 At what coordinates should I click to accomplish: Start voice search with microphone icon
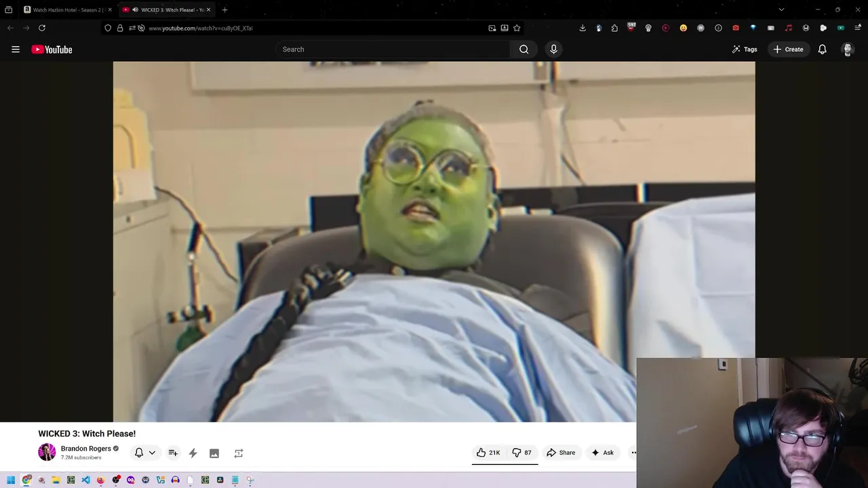[x=553, y=49]
